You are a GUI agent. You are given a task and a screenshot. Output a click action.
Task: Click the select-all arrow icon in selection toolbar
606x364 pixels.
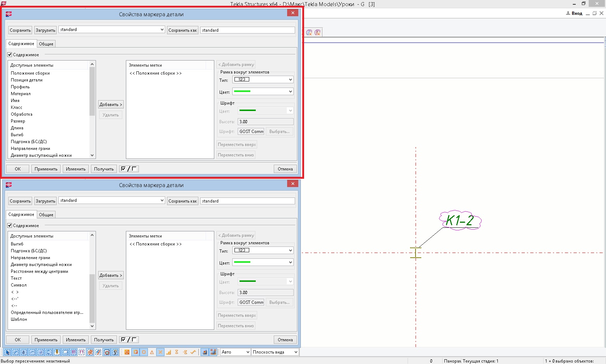click(x=7, y=352)
